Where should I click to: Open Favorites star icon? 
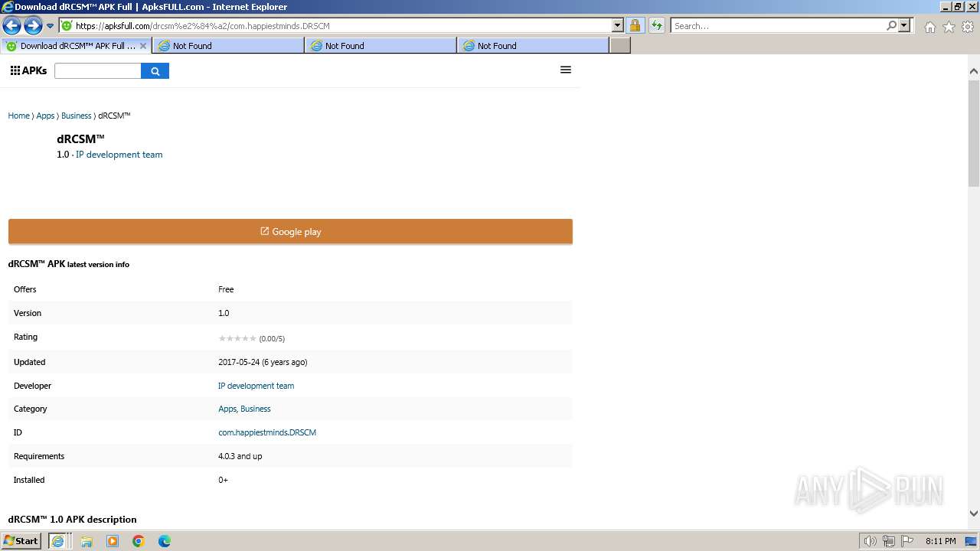(949, 27)
